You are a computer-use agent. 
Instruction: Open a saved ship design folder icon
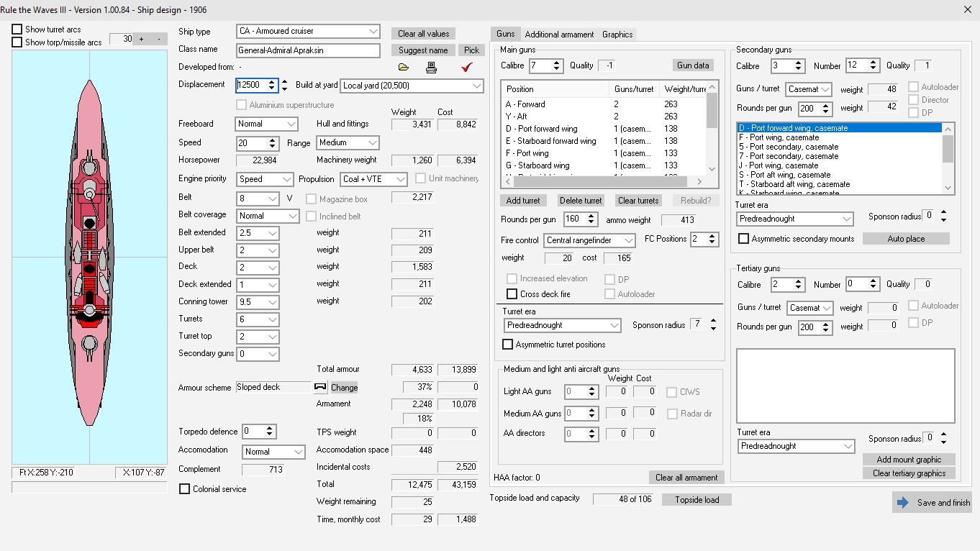click(403, 68)
